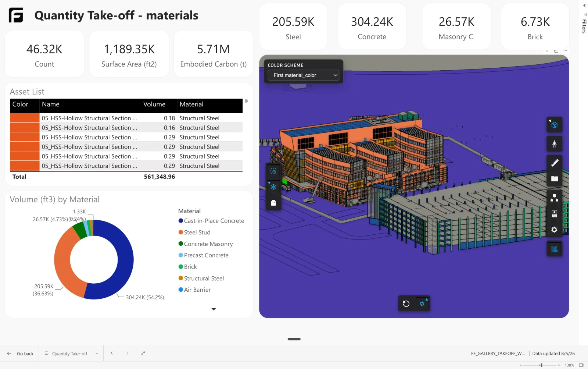Open visual's more options ellipsis
The height and width of the screenshot is (369, 588).
pos(566,50)
